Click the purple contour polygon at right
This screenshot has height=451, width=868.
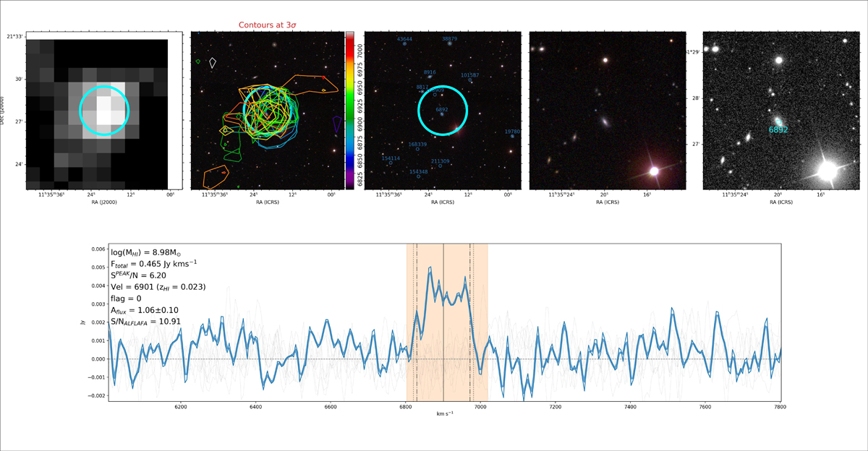coord(336,124)
